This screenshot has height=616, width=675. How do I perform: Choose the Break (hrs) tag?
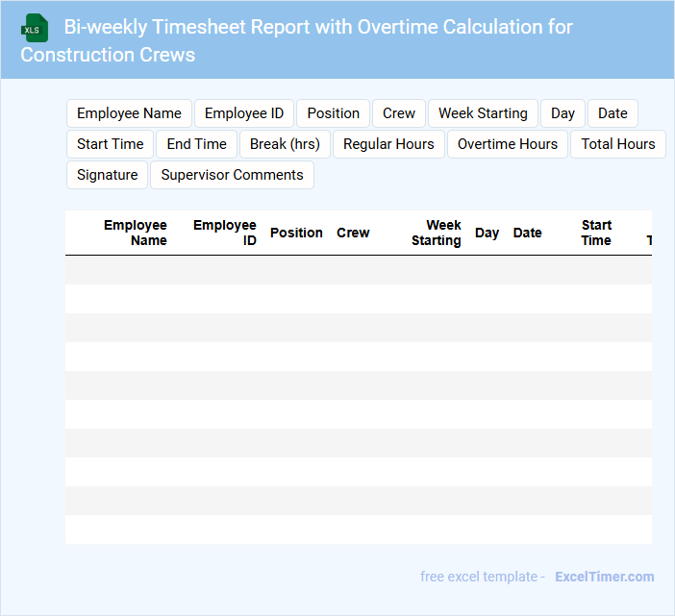[x=285, y=144]
